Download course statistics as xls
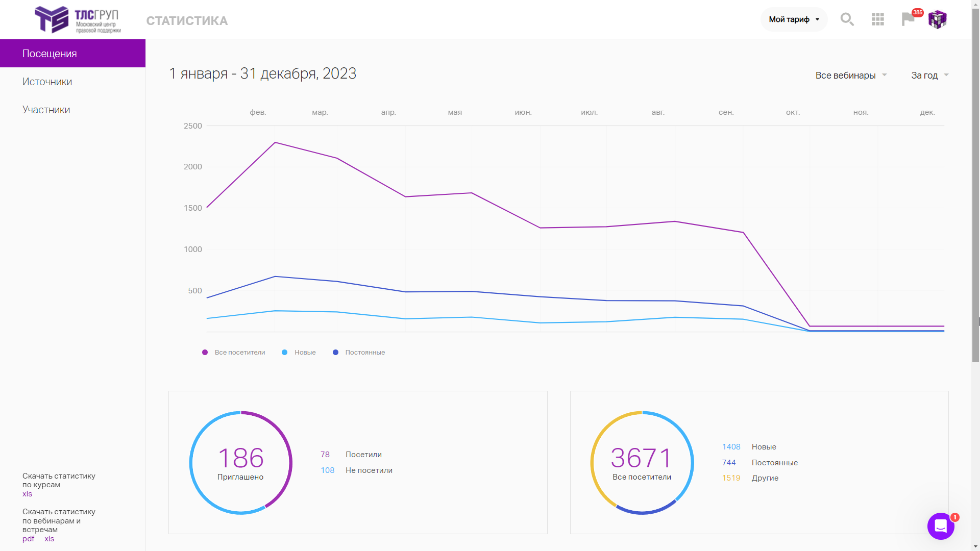 coord(27,494)
